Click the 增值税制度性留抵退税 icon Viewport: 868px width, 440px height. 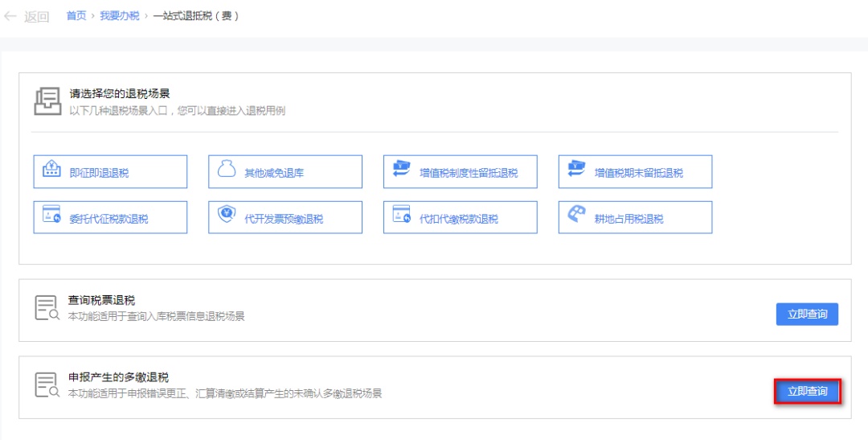(x=401, y=171)
